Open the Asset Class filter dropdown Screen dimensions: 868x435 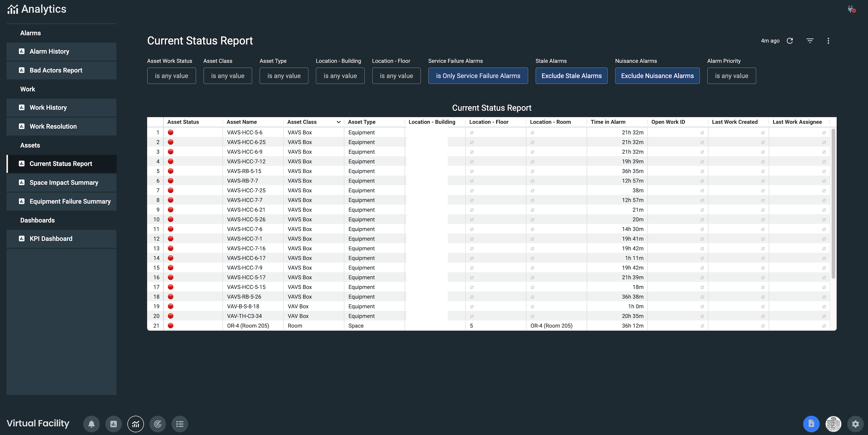coord(227,76)
